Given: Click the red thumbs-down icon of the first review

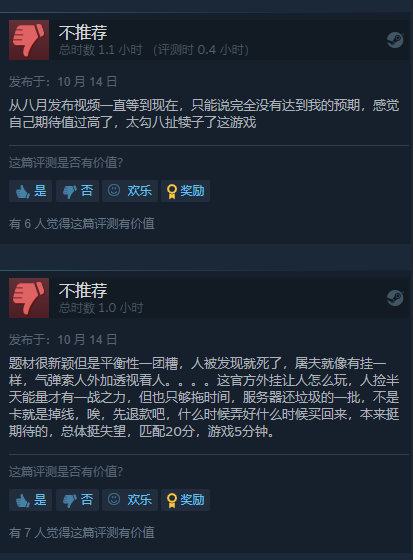Looking at the screenshot, I should (29, 40).
